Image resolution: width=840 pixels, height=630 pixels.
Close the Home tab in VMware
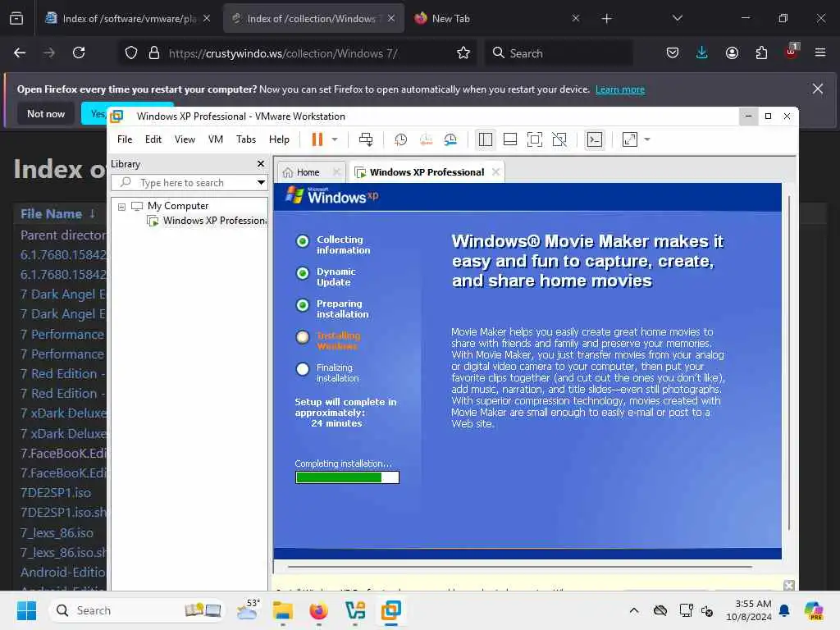click(x=336, y=172)
